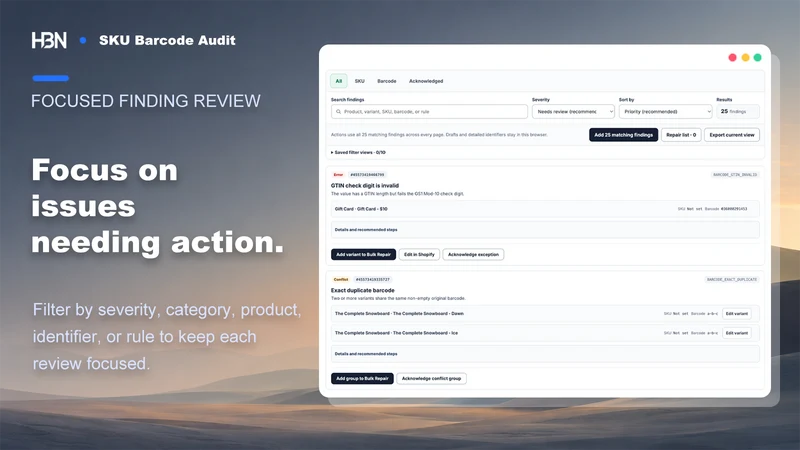Click the Error severity badge
Viewport: 800px width, 450px height.
click(x=338, y=174)
